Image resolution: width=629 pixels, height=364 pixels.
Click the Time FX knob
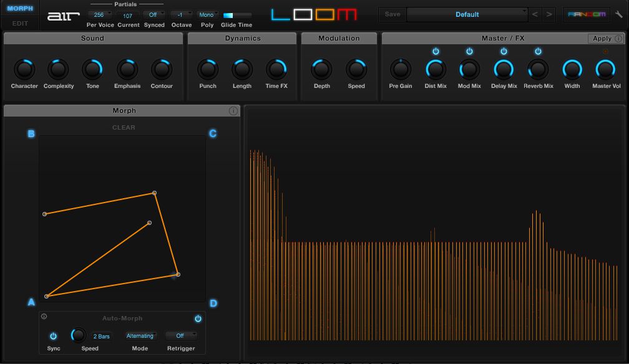click(276, 69)
